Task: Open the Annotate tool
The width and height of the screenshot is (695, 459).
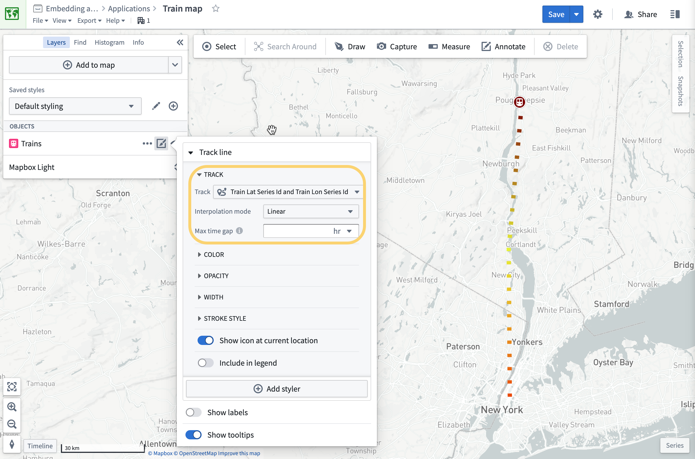Action: pyautogui.click(x=504, y=47)
